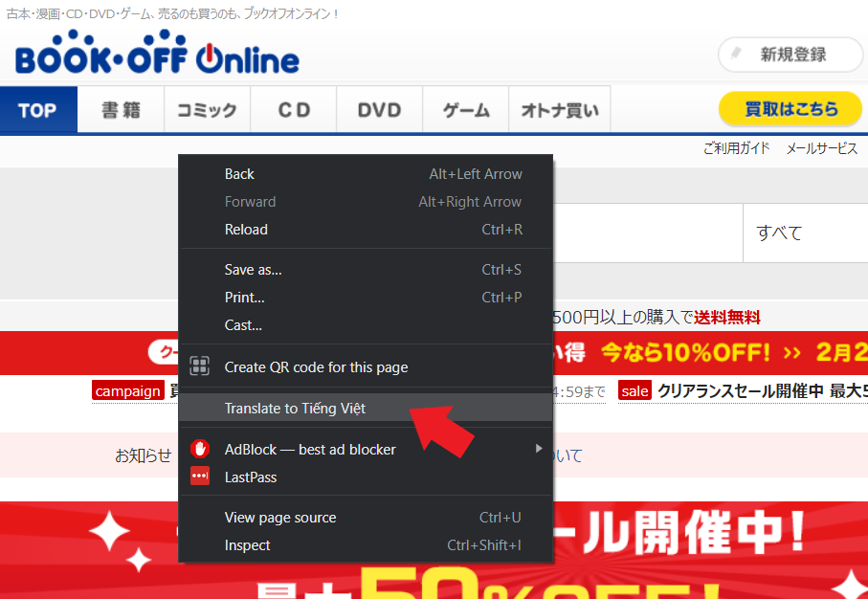Open AdBlock — best ad blocker entry
The image size is (868, 599).
click(x=366, y=449)
